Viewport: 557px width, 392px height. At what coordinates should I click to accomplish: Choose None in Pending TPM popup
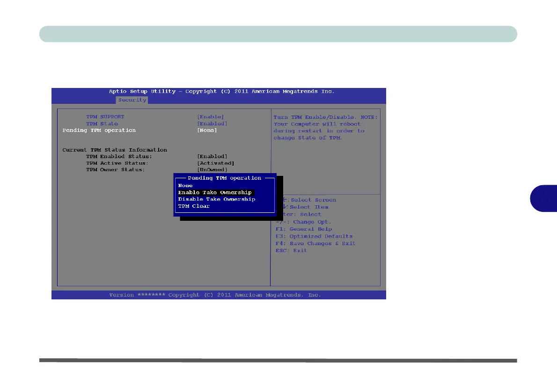185,186
